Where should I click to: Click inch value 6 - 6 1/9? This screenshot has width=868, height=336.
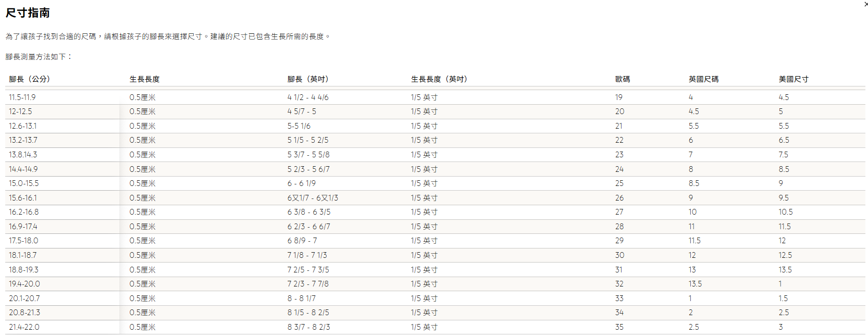pyautogui.click(x=302, y=183)
